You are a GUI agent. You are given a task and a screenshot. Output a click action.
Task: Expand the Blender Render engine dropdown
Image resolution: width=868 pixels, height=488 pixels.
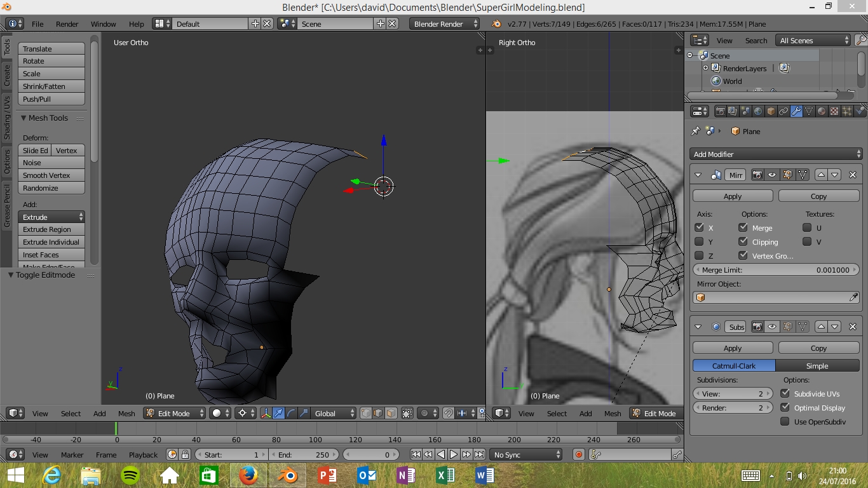pos(445,24)
